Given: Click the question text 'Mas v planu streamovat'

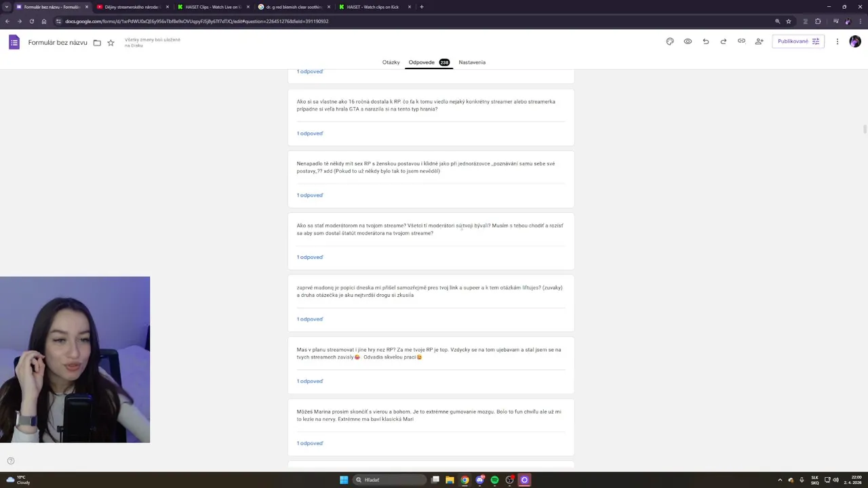Looking at the screenshot, I should (429, 353).
